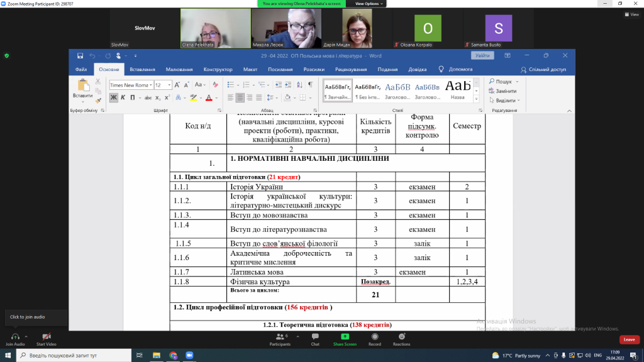Click the Bold formatting button
The height and width of the screenshot is (362, 644).
pos(114,97)
